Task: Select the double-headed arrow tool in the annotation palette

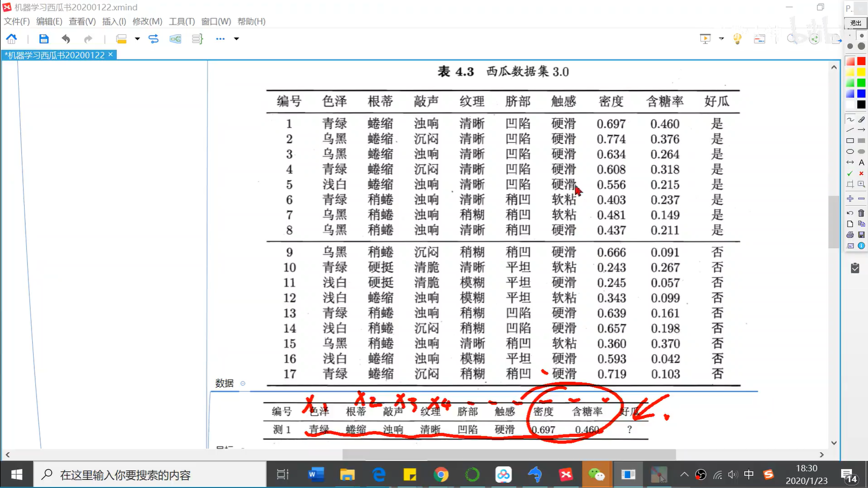Action: pyautogui.click(x=850, y=162)
